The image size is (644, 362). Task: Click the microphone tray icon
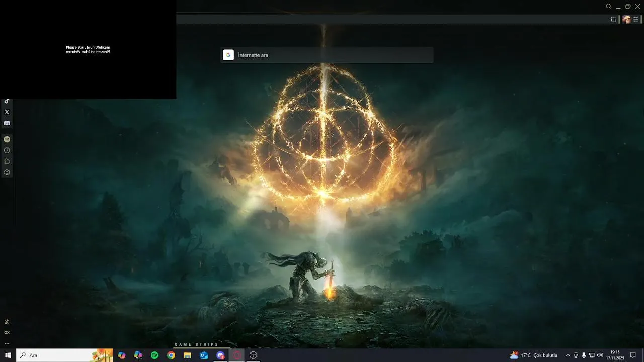[x=584, y=355]
